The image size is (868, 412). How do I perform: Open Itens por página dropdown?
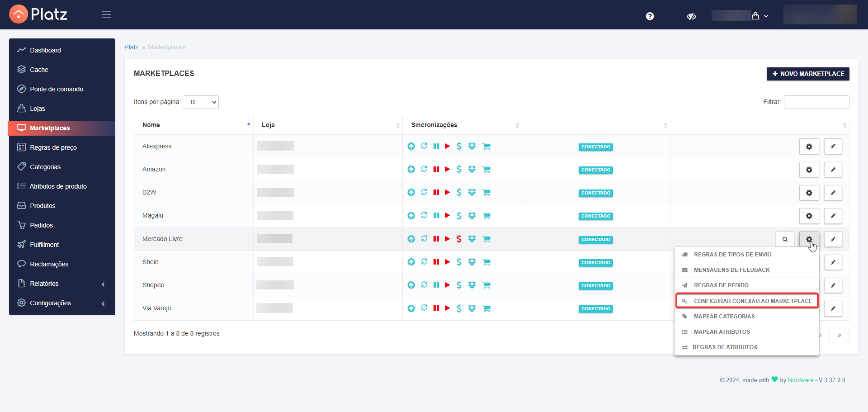coord(201,102)
